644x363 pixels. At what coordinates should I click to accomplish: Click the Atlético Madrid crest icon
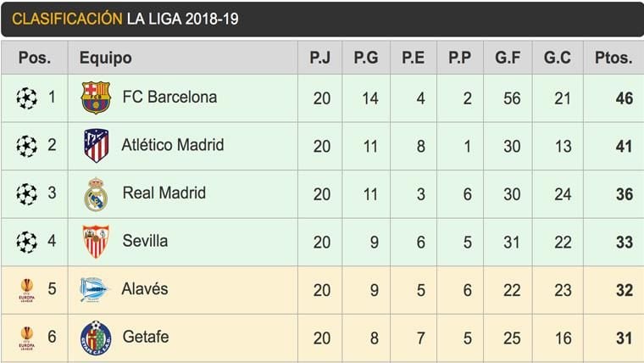coord(96,146)
